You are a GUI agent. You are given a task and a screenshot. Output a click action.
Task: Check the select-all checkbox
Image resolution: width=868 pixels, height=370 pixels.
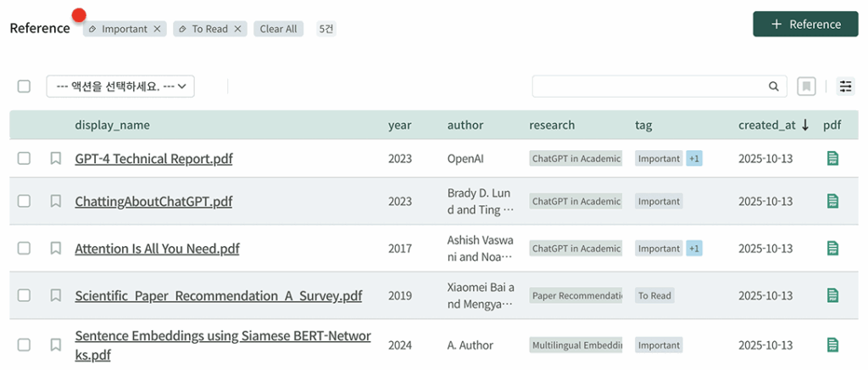(x=24, y=87)
